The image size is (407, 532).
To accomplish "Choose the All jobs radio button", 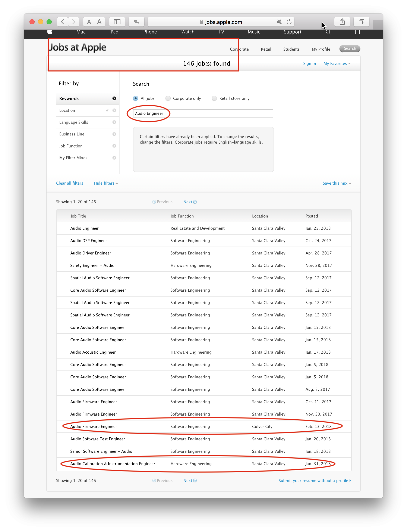I will coord(136,98).
